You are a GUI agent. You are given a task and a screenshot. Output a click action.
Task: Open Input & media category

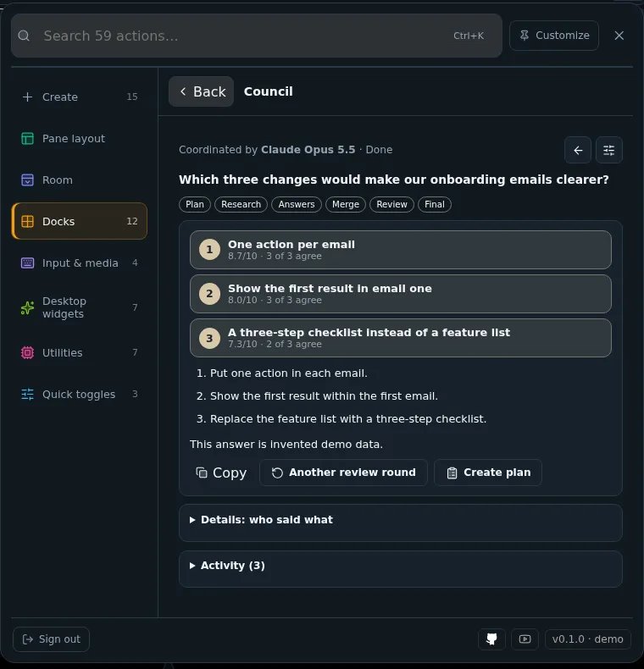click(80, 263)
